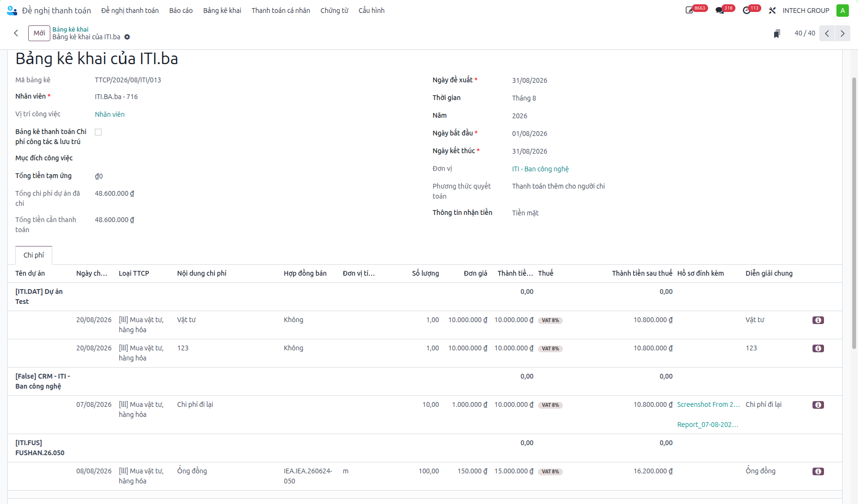Open the gear actions menu next to record title
Viewport: 858px width, 504px height.
click(x=127, y=37)
